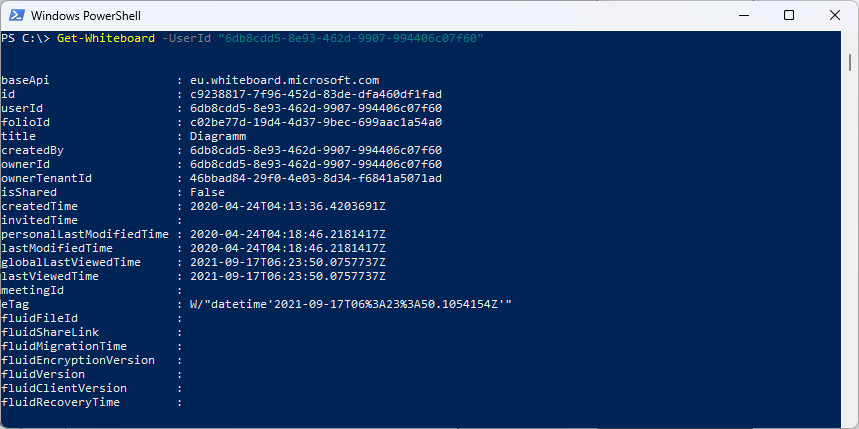Click the title value Diagramm
This screenshot has height=429, width=859.
coord(218,136)
